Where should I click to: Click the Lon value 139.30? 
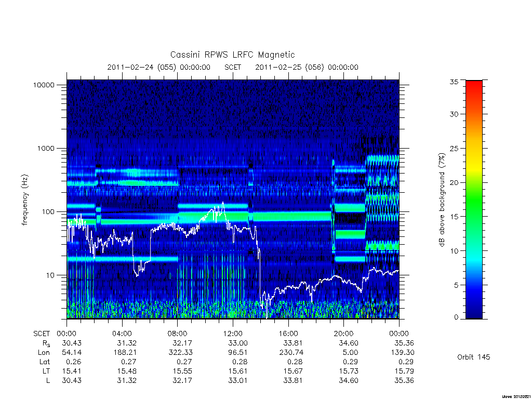[x=402, y=353]
